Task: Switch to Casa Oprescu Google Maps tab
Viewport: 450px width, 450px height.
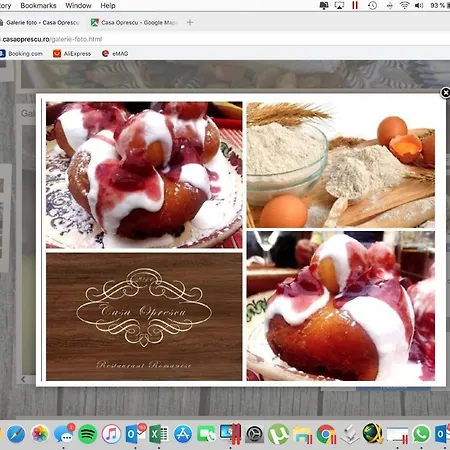Action: pos(134,22)
